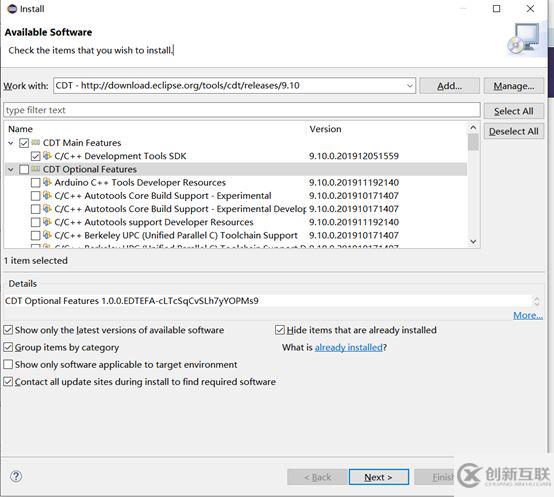Viewport: 554px width, 497px height.
Task: Click the details box stepper arrows
Action: tap(537, 301)
